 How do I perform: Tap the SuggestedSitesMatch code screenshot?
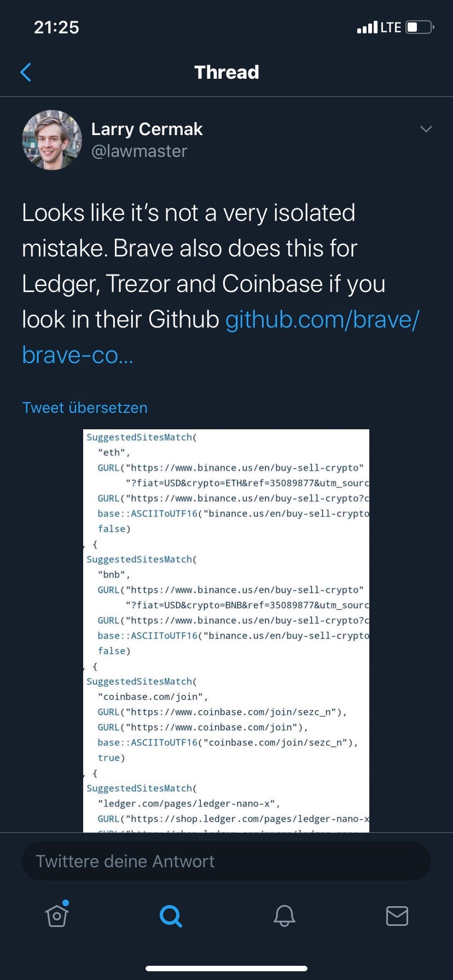(x=226, y=629)
